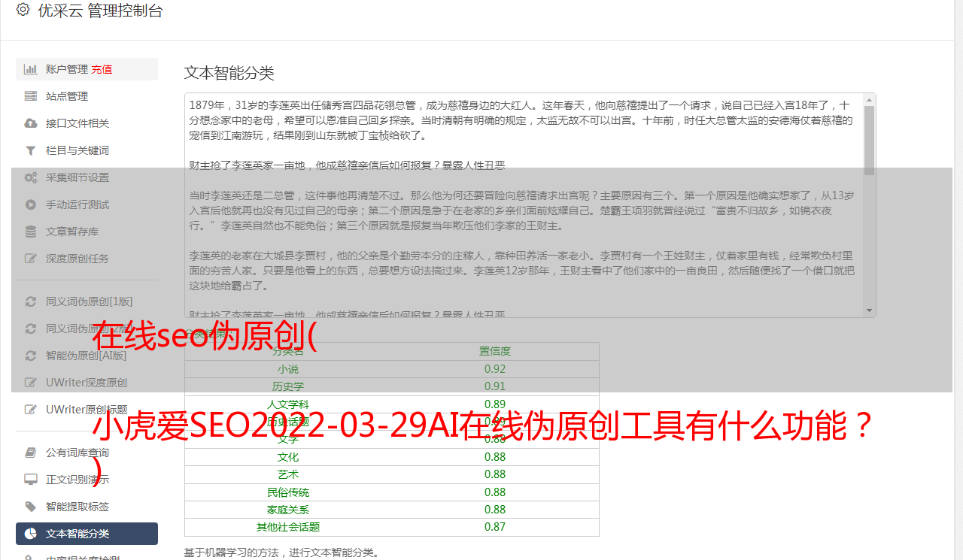This screenshot has height=560, width=963.
Task: Click the bar chart icon for 账户管理
Action: (31, 69)
